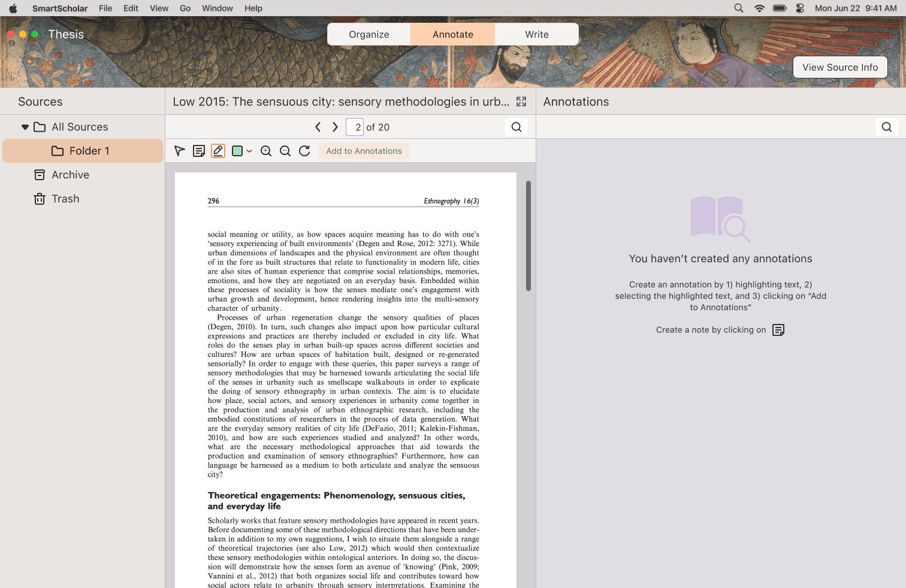Click the Sources panel heading
This screenshot has height=588, width=906.
40,102
